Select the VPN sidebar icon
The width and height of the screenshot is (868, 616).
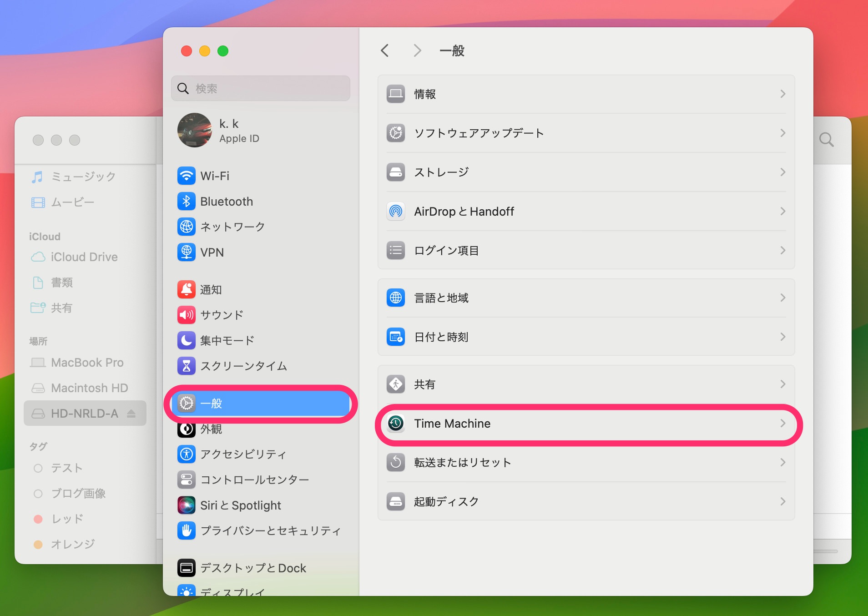tap(187, 252)
